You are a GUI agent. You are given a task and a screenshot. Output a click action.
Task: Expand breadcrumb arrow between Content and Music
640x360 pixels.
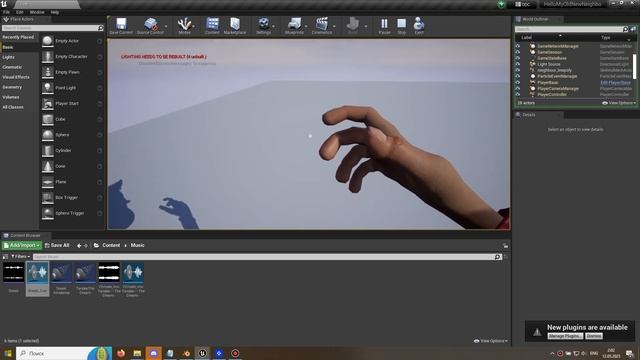[x=126, y=245]
